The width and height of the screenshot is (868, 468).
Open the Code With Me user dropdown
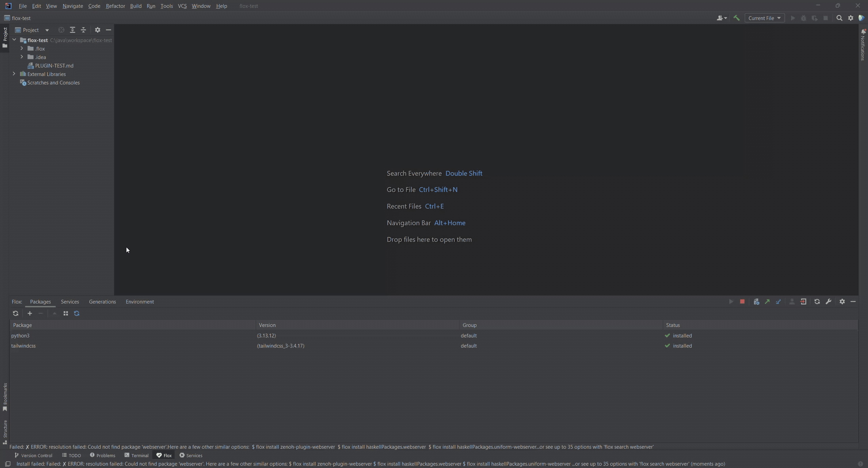(x=722, y=18)
